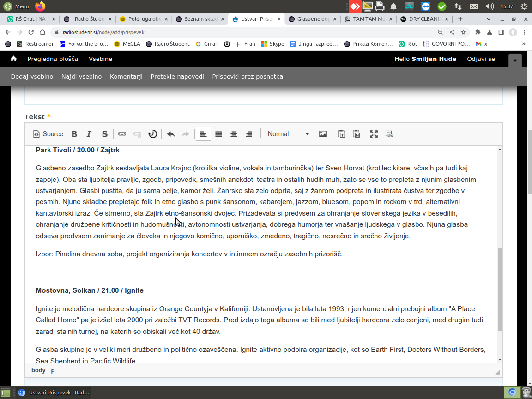Viewport: 532px width, 399px height.
Task: Toggle bold formatting in the editor
Action: click(74, 134)
